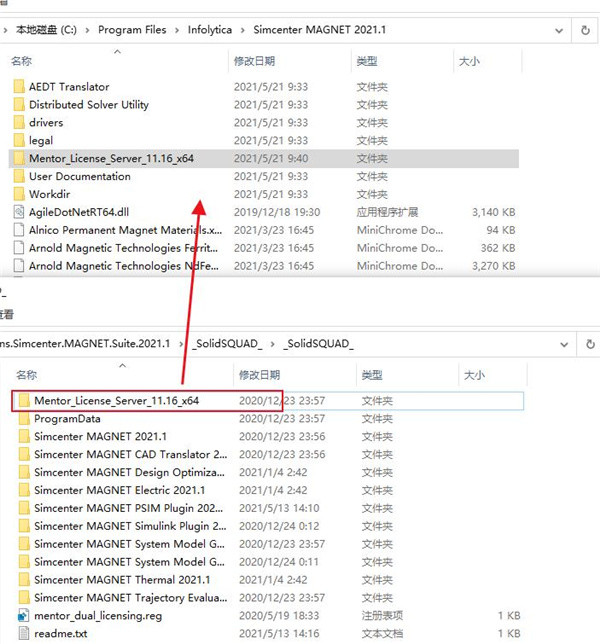Click 3,140 KB size of AgileDotNetRT64.dll

tap(493, 212)
